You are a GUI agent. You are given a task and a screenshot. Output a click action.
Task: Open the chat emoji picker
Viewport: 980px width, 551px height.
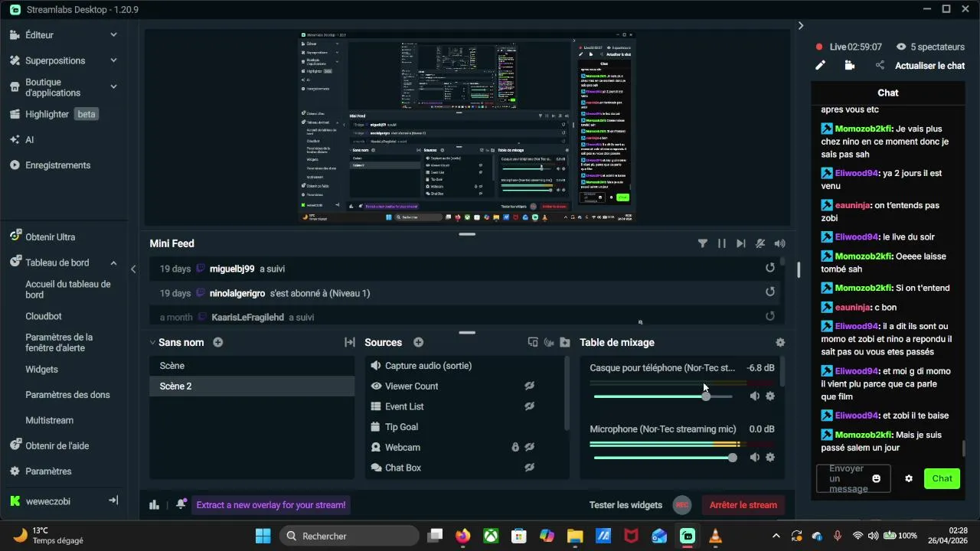[x=877, y=478]
